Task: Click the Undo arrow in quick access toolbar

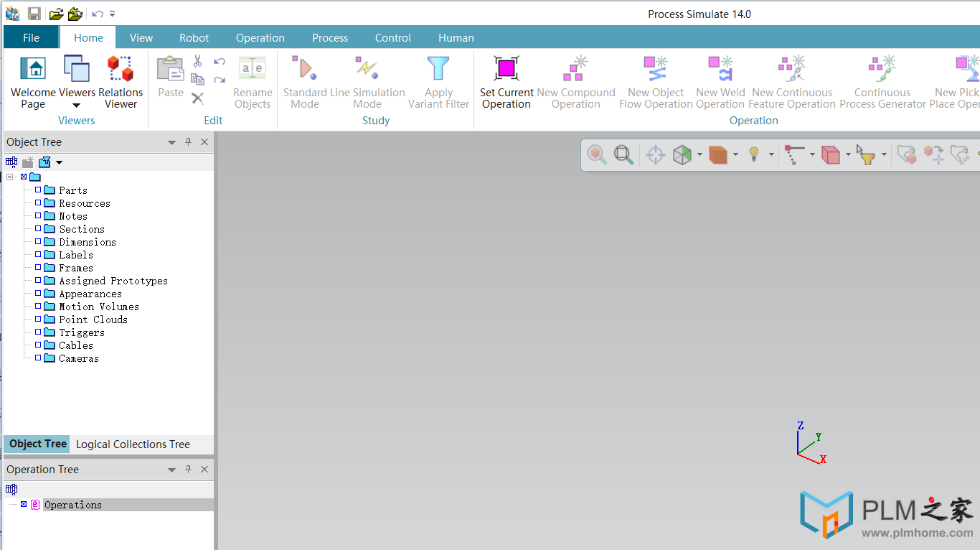Action: tap(98, 14)
